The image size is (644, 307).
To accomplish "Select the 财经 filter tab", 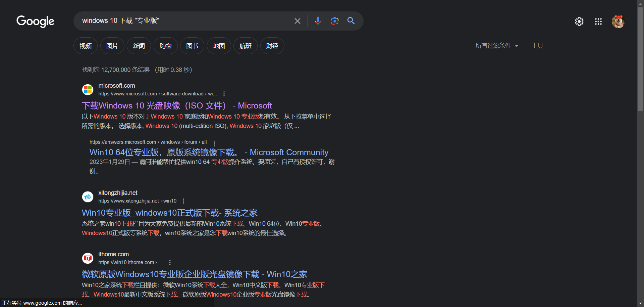I will click(x=272, y=46).
